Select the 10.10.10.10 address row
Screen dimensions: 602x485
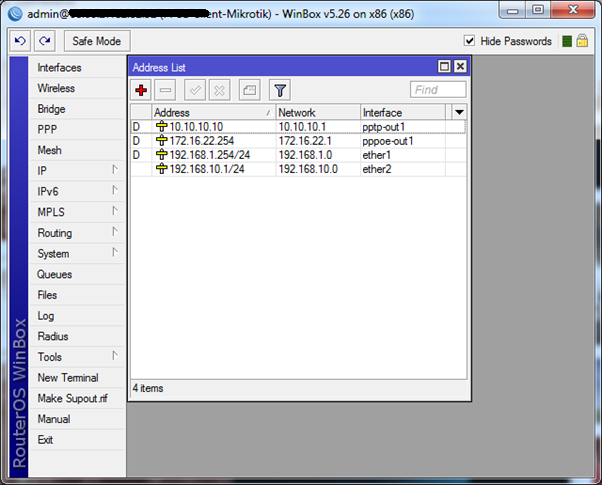(298, 127)
